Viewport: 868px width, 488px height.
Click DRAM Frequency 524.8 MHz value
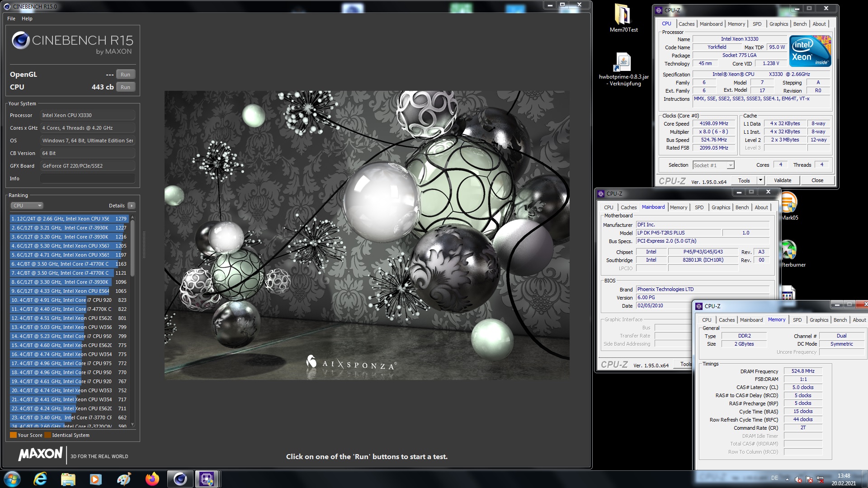[x=803, y=371]
